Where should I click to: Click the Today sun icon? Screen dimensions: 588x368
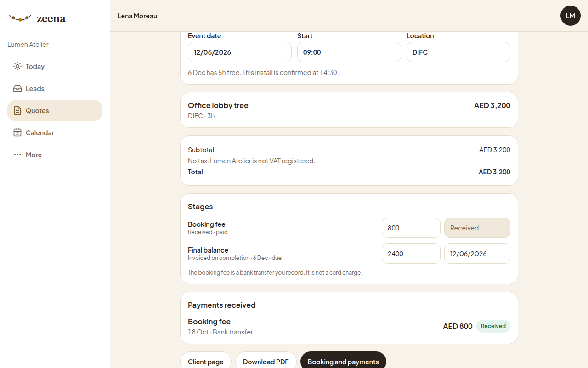pyautogui.click(x=17, y=66)
